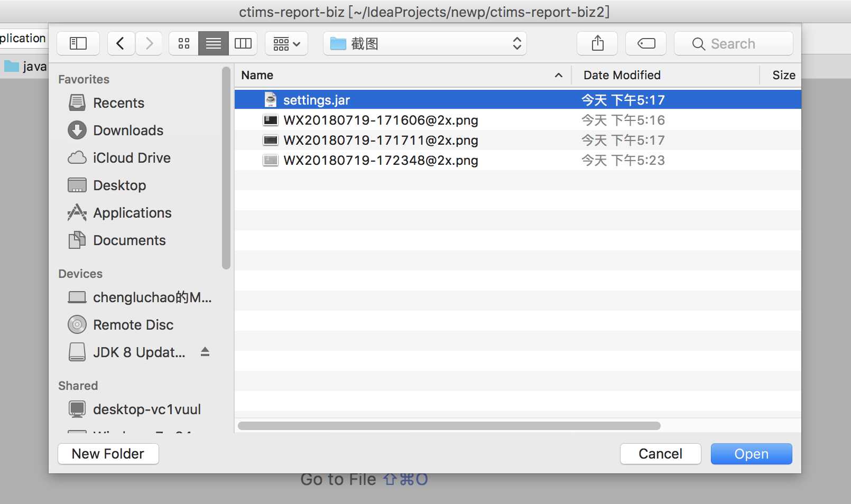The width and height of the screenshot is (851, 504).
Task: Click date 今天 下午5:16 cell
Action: (x=623, y=120)
